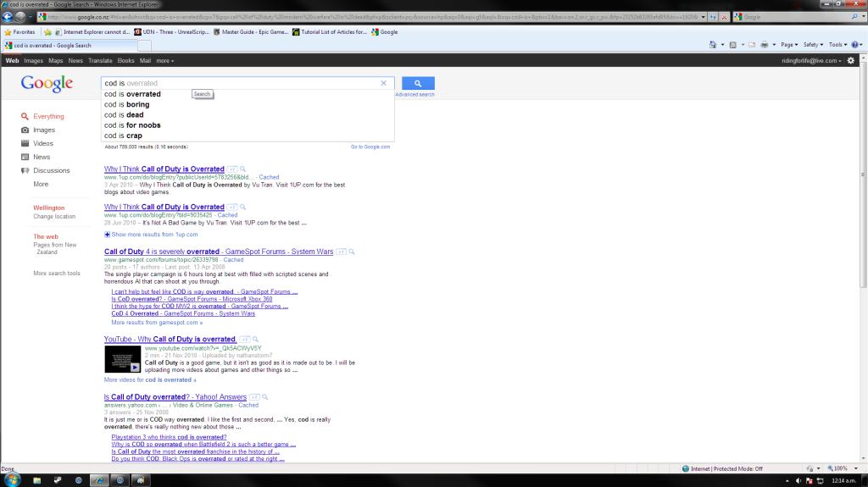Click Add to Favorites bar star icon
Screen dimensions: 868x487
pos(47,32)
